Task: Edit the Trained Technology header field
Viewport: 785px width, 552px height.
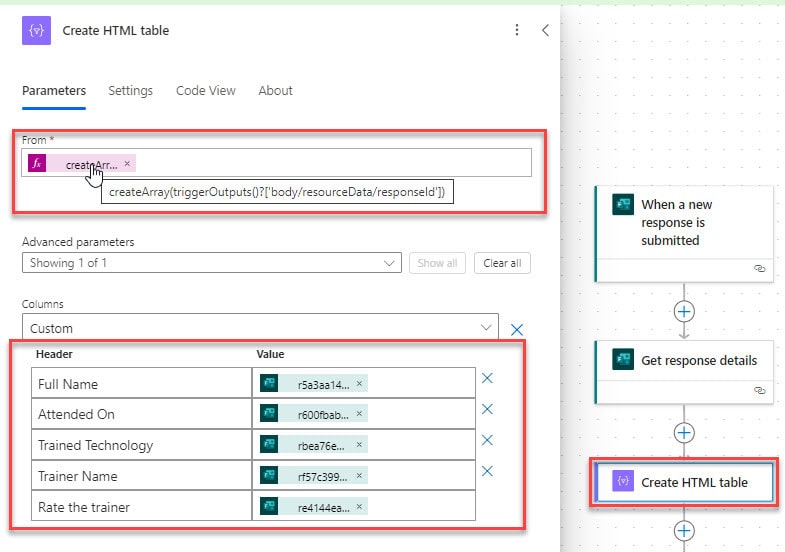Action: point(142,445)
